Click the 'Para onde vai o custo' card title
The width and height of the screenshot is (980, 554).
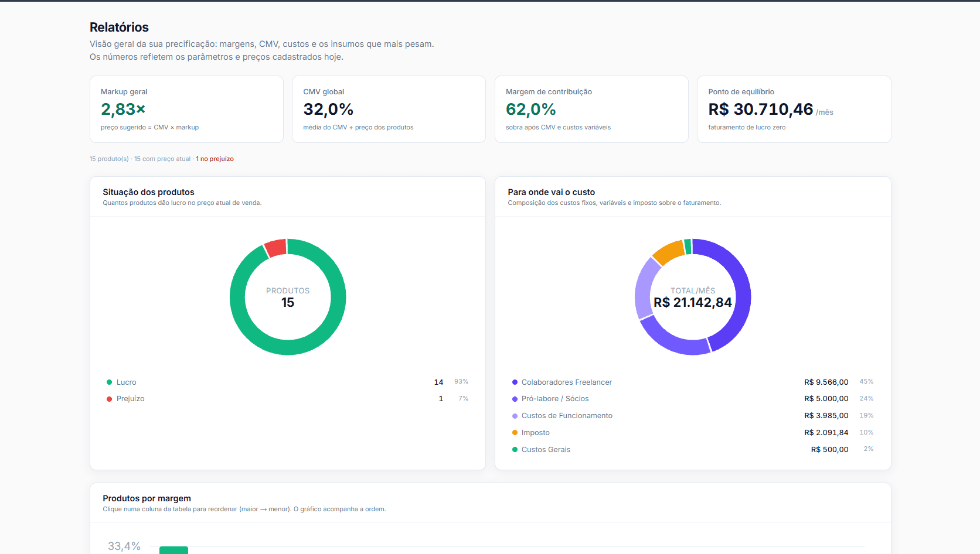pyautogui.click(x=551, y=192)
